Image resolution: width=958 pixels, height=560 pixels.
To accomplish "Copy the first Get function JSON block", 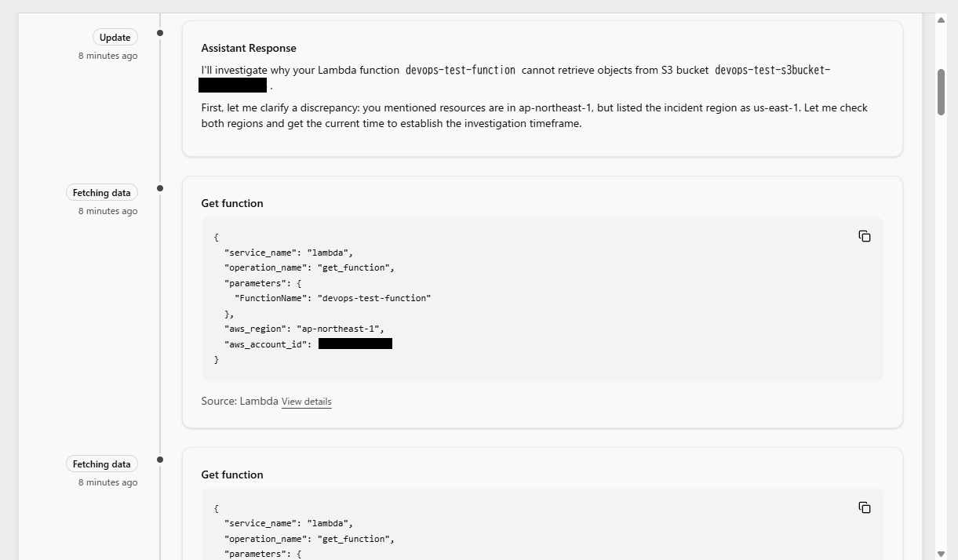I will tap(864, 236).
